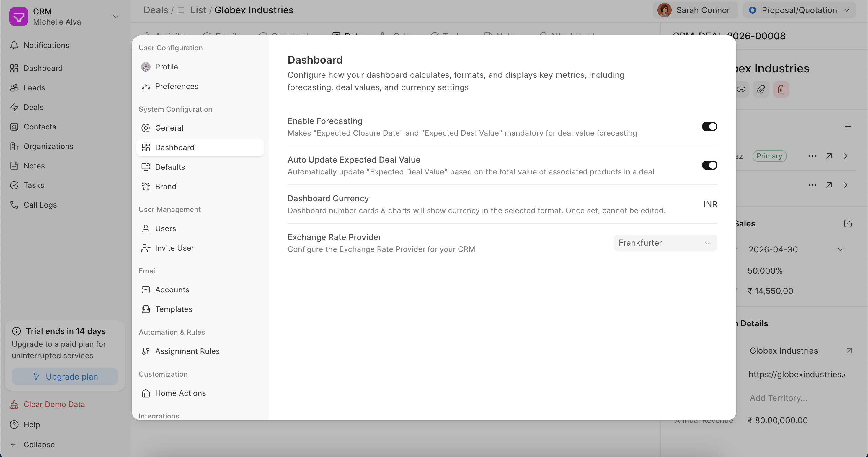Expand the Proposal/Quotation status dropdown
The image size is (868, 457).
[x=799, y=10]
